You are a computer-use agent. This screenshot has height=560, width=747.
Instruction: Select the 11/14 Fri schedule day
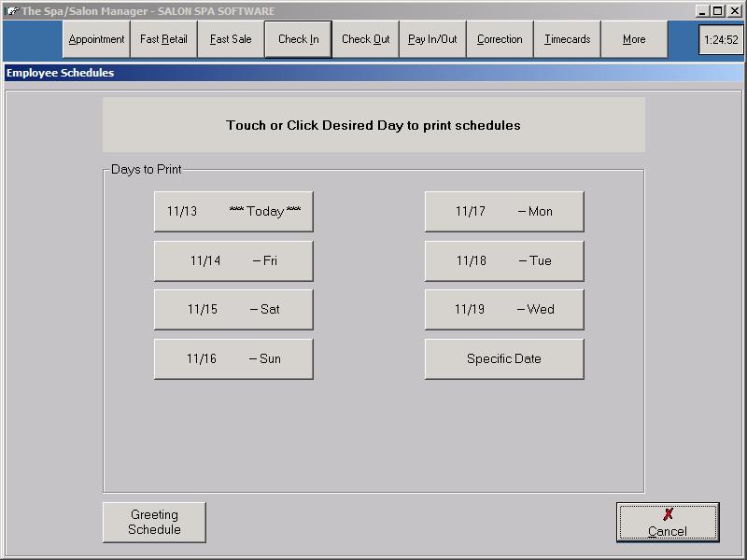[x=233, y=261]
